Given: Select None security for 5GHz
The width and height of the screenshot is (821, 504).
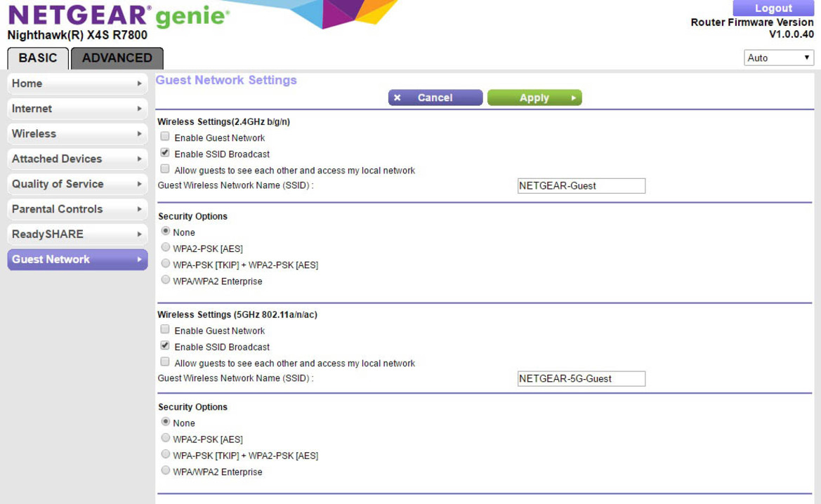Looking at the screenshot, I should [x=166, y=422].
